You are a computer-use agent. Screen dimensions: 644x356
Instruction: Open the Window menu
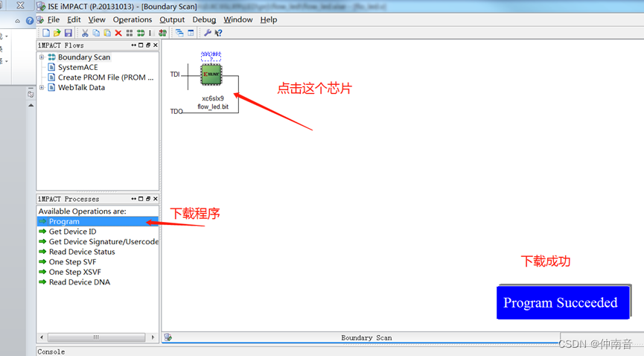pos(238,19)
